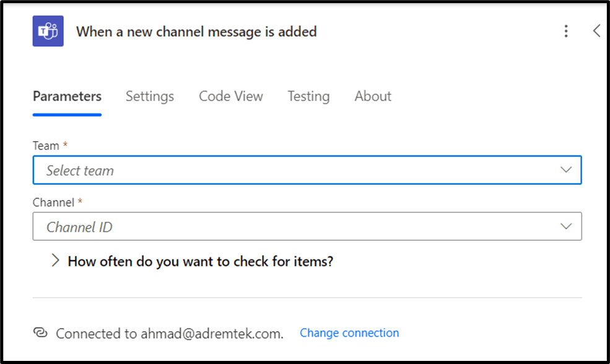Click the 'Connected to ahmad@adremtek.com' text

click(x=169, y=334)
